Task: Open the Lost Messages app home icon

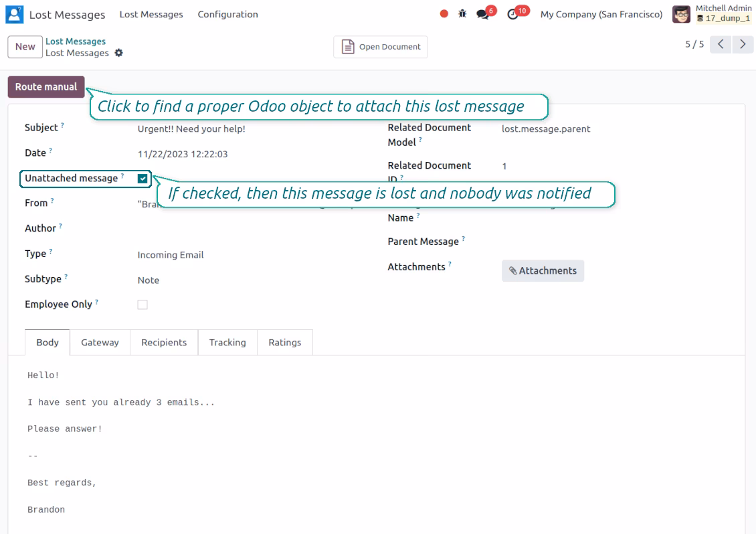Action: 15,15
